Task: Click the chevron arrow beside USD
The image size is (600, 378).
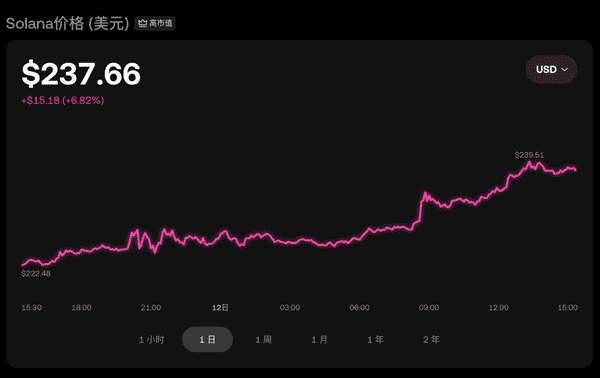Action: [564, 70]
